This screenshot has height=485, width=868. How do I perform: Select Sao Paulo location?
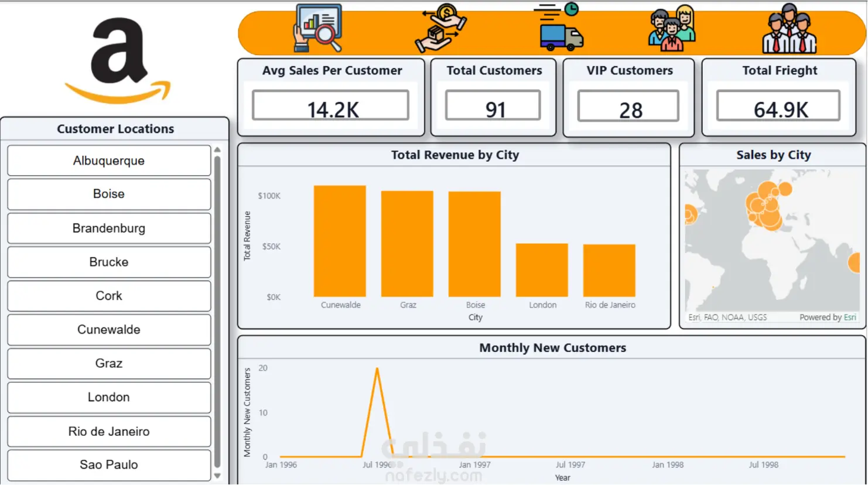[x=109, y=464]
